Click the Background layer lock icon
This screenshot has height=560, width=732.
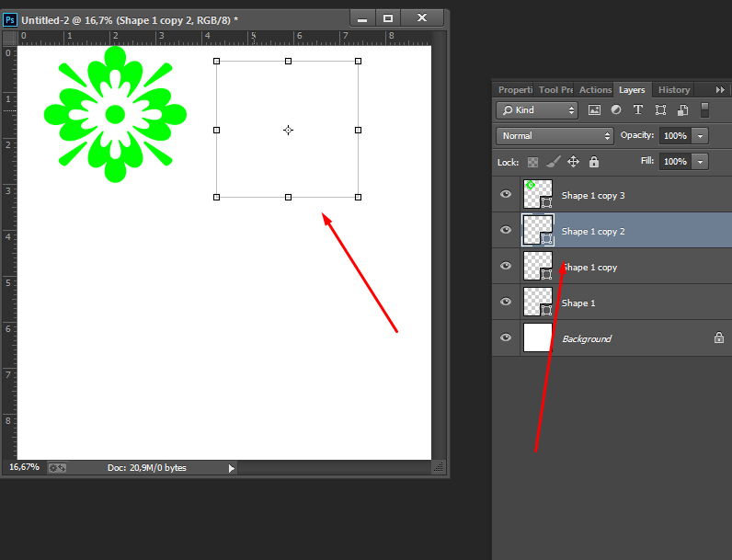719,337
